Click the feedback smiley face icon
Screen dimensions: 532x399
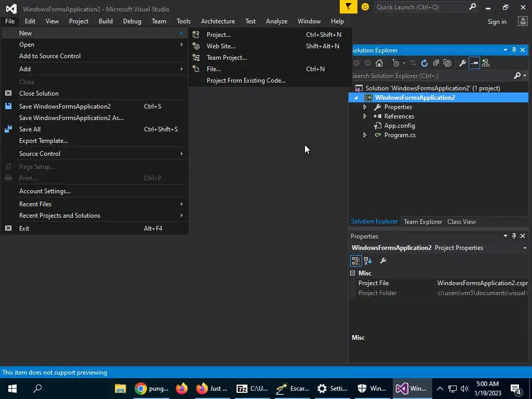tap(365, 7)
